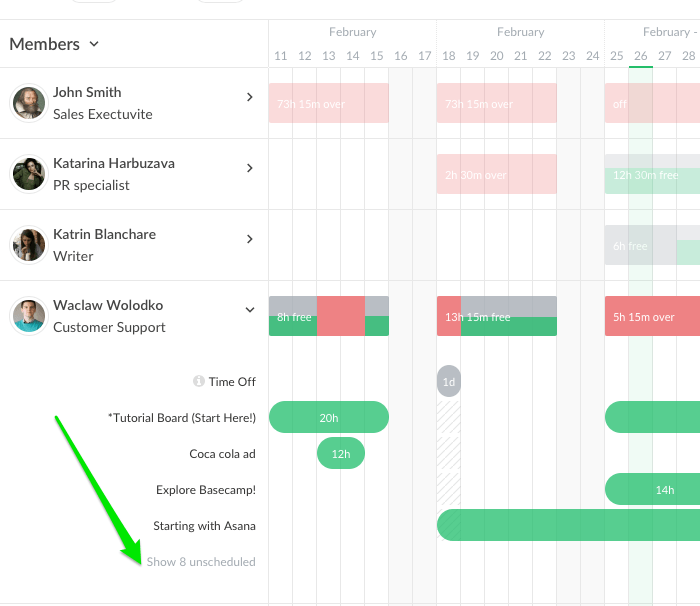The width and height of the screenshot is (700, 606).
Task: Click John Smith's first 73h 15m over block
Action: [x=329, y=104]
